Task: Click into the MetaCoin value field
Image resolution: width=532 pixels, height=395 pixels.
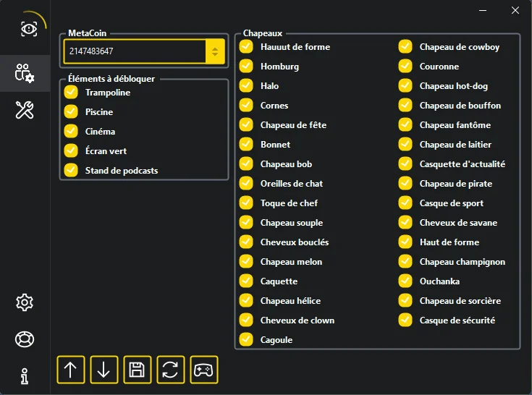Action: (x=134, y=51)
